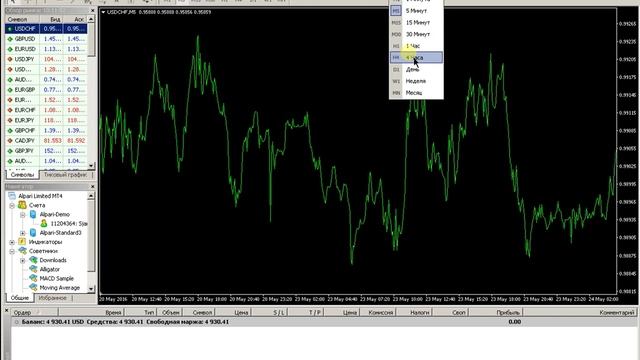The height and width of the screenshot is (360, 640).
Task: Switch to the Символы tab
Action: (x=22, y=175)
